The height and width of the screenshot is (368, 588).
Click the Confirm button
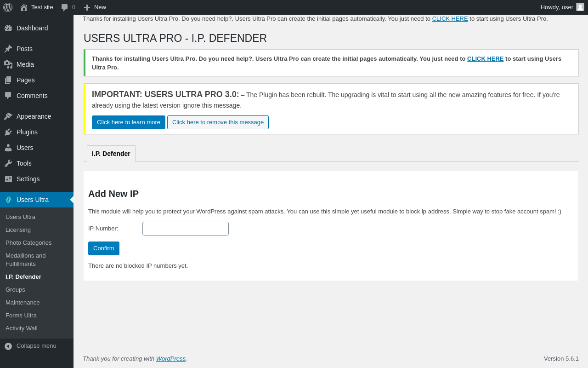(x=104, y=248)
